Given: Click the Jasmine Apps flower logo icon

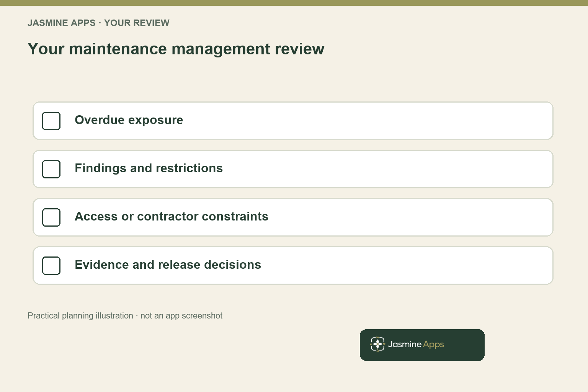Looking at the screenshot, I should 377,344.
